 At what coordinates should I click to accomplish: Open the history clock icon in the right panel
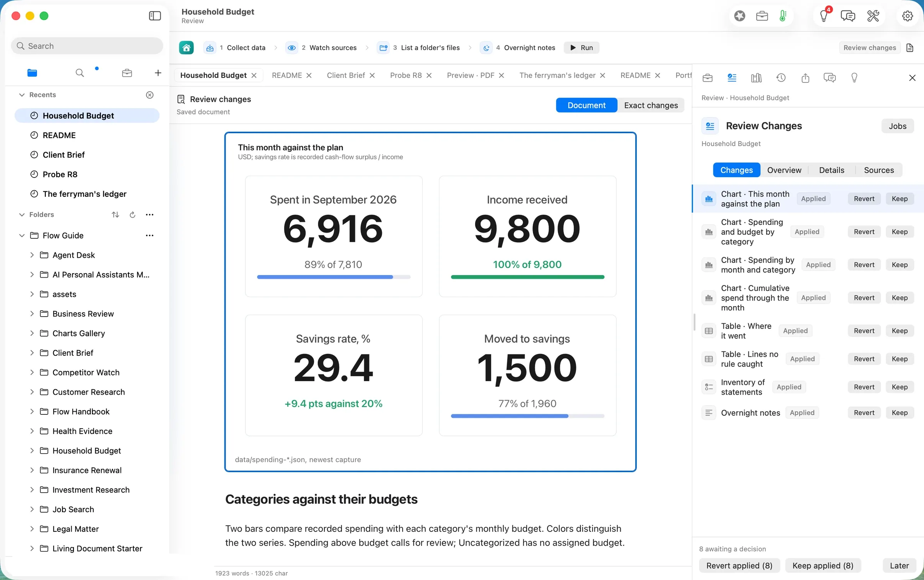[x=781, y=78]
